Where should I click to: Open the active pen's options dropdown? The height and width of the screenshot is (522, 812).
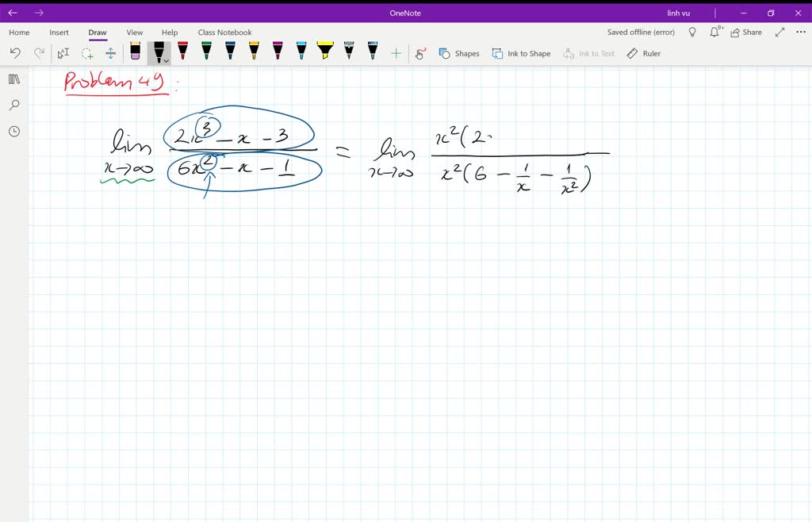[x=166, y=59]
